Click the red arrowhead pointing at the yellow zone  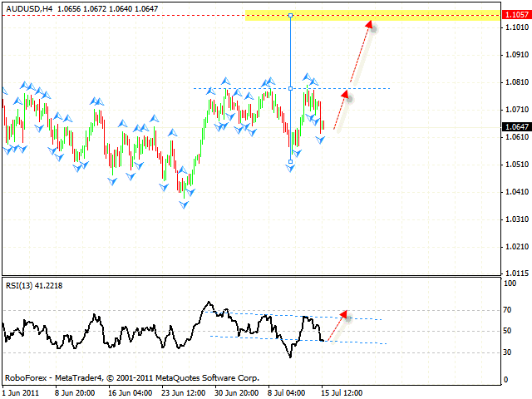(x=370, y=25)
